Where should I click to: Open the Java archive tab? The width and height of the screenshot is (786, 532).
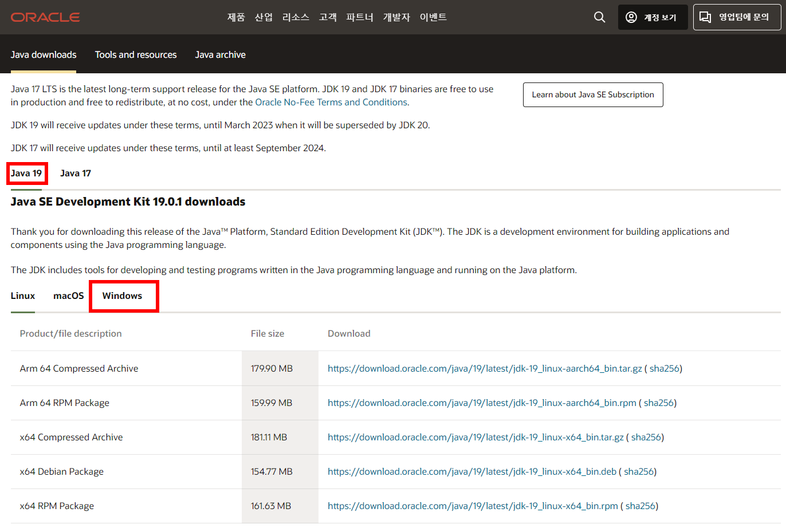click(x=221, y=55)
